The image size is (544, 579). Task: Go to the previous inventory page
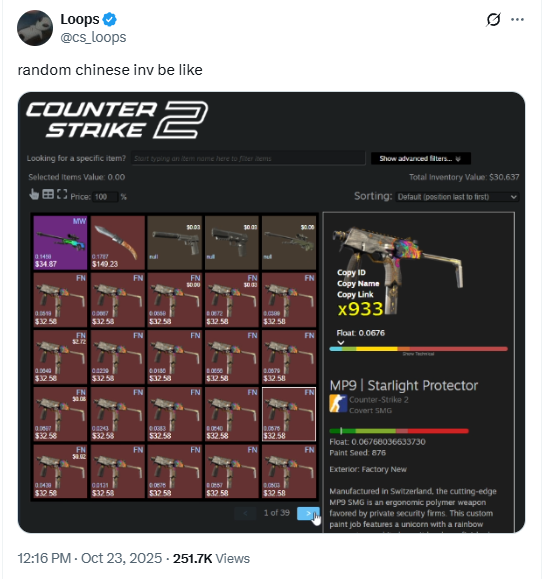point(245,513)
